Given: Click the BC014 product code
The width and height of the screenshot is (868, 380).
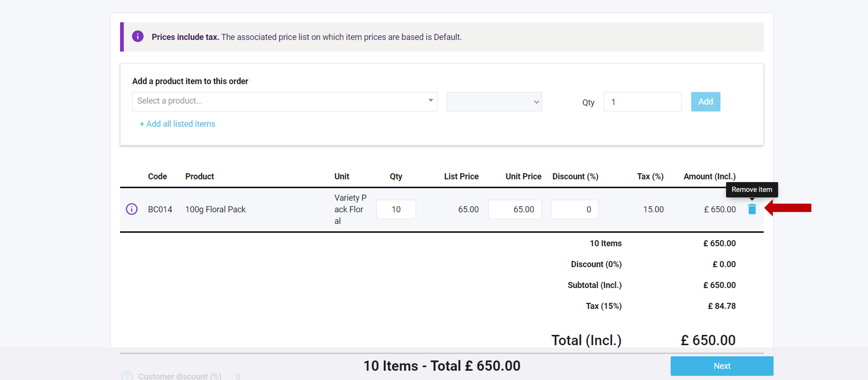Looking at the screenshot, I should point(160,209).
